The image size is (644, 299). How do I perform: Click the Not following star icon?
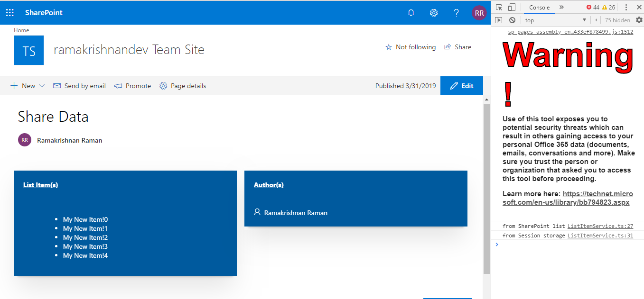coord(389,47)
